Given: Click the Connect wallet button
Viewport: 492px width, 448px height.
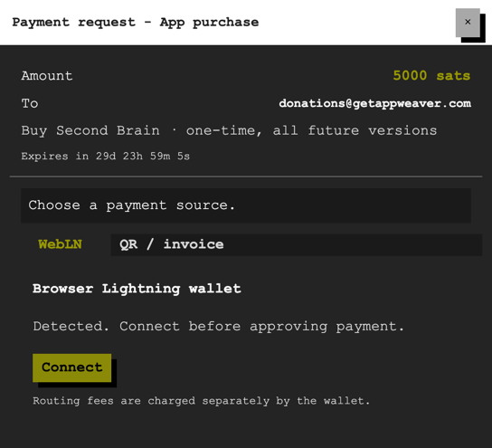Looking at the screenshot, I should (x=71, y=367).
